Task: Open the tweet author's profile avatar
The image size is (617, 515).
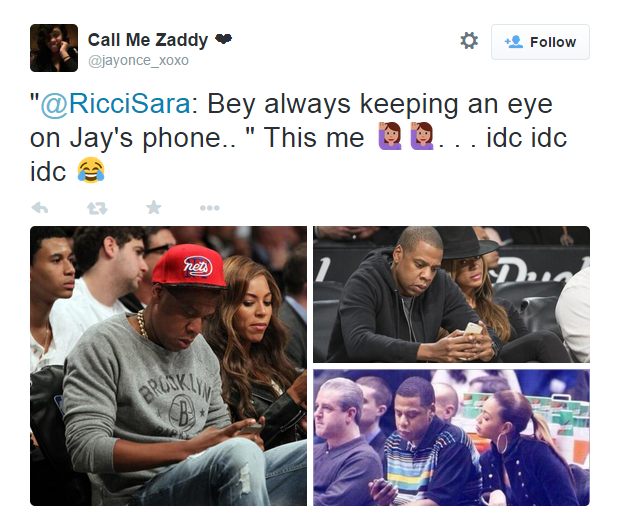Action: pos(54,48)
